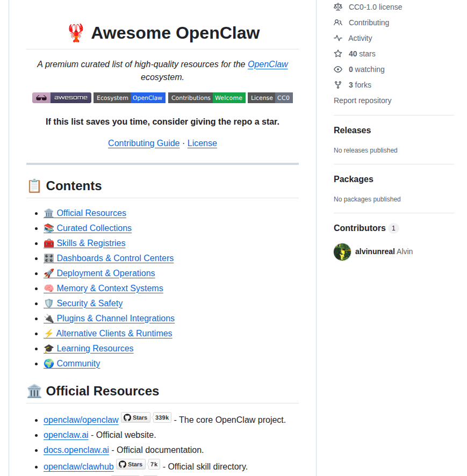The image size is (467, 476).
Task: Jump to Dashboards & Control Centers section
Action: (x=109, y=258)
